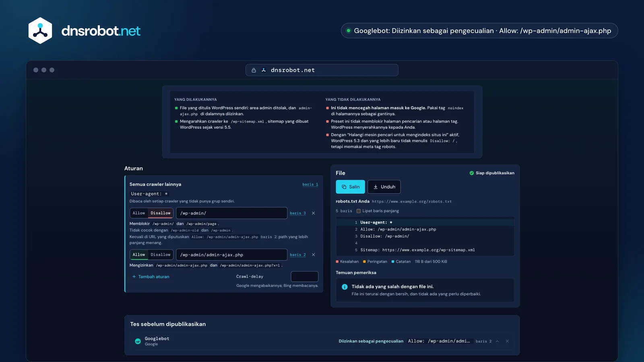This screenshot has width=644, height=362.
Task: Click the 'baris 2' label in Googlebot row
Action: pos(483,341)
